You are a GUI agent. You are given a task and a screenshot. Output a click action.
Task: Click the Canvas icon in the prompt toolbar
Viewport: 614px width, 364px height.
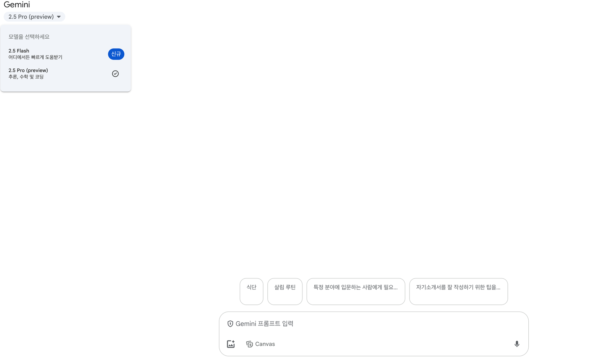(250, 344)
